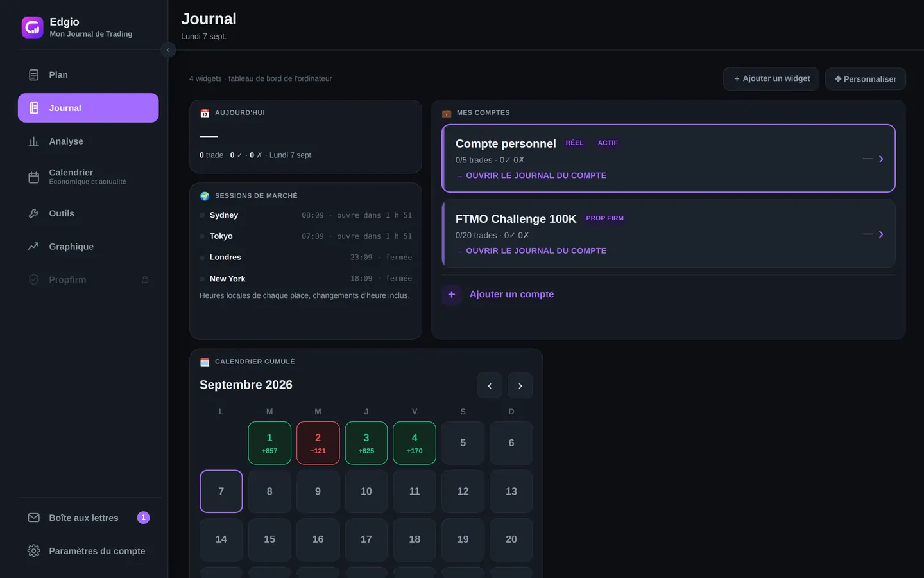Expand Compte personnel with its right chevron
The image size is (924, 578).
pyautogui.click(x=881, y=159)
